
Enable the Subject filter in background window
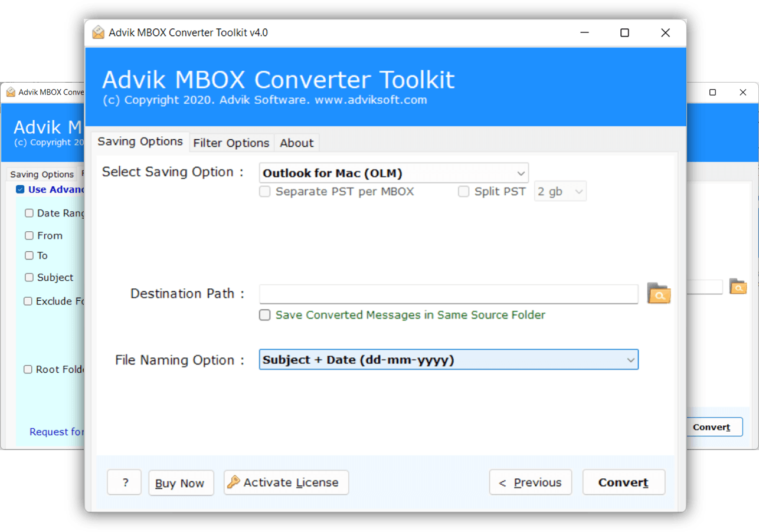click(29, 277)
